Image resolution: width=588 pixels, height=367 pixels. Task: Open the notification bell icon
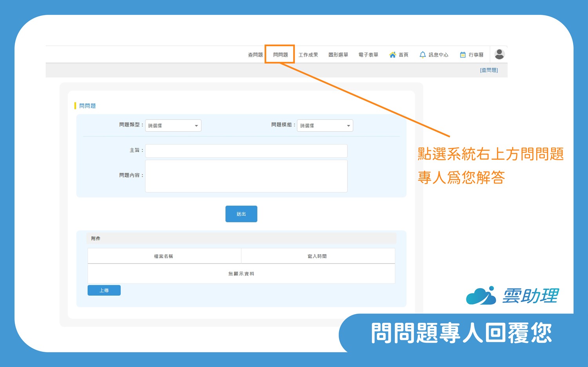(423, 55)
